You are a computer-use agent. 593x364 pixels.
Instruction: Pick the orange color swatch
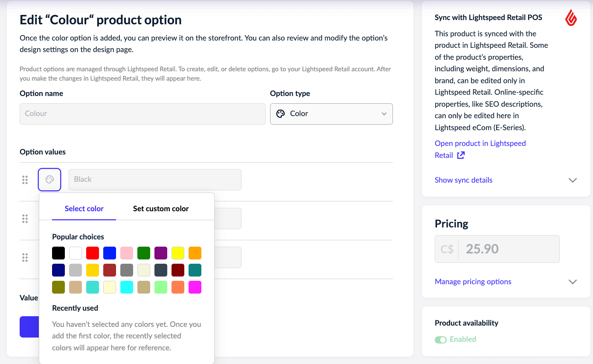[x=195, y=253]
